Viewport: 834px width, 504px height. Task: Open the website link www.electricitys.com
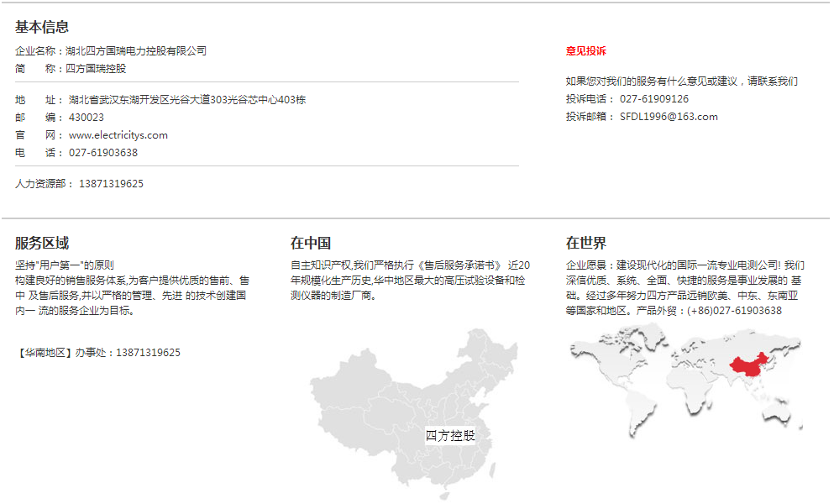point(118,135)
